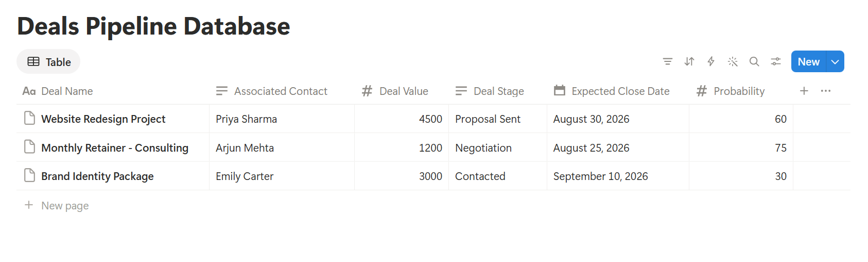Image resolution: width=868 pixels, height=262 pixels.
Task: Click the blue New button
Action: click(x=808, y=62)
